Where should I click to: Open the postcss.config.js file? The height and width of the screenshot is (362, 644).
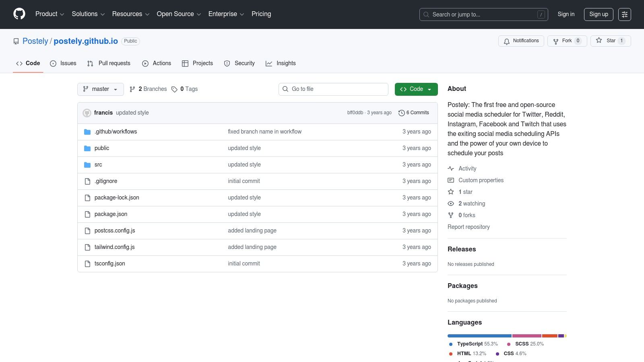tap(115, 230)
